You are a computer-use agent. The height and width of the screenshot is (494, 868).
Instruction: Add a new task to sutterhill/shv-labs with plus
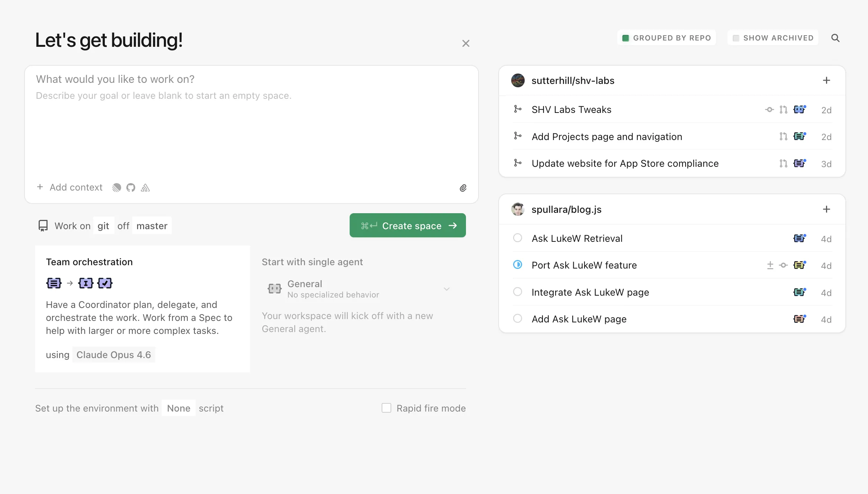[x=827, y=80]
